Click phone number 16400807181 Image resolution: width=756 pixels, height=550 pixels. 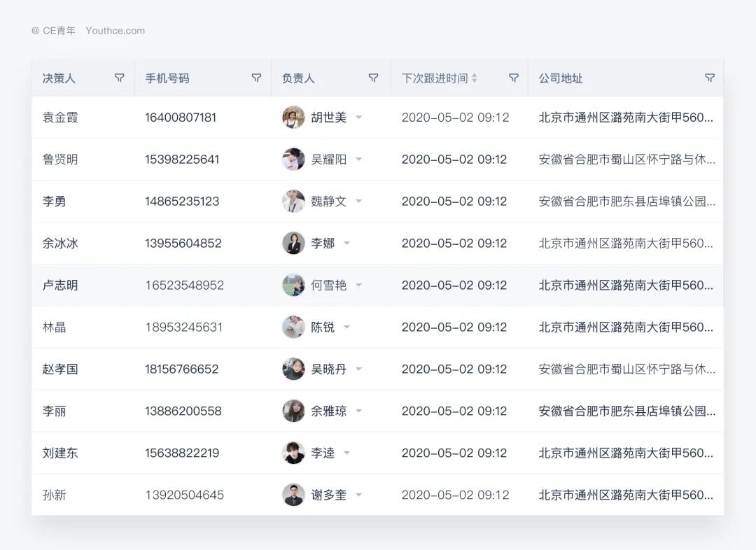point(181,117)
